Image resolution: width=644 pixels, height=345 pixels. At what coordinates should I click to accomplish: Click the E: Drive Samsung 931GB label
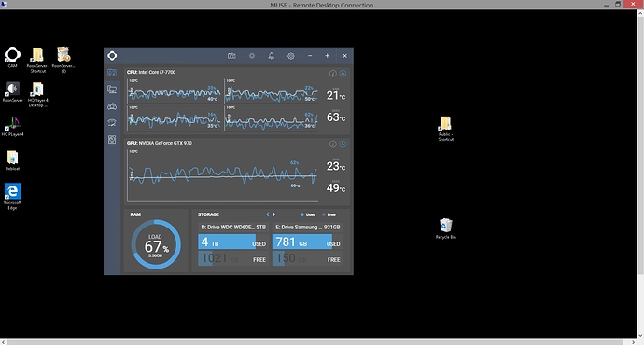[x=308, y=227]
